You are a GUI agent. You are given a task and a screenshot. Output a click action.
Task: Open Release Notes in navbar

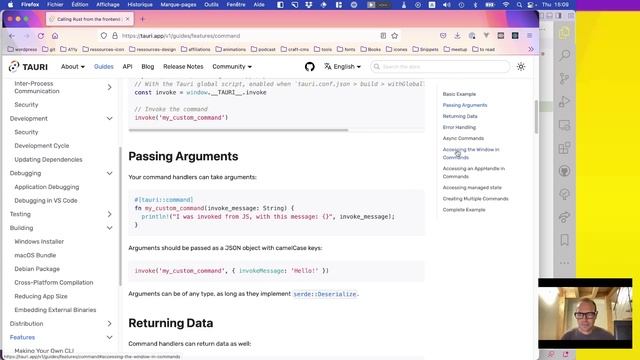pos(183,67)
